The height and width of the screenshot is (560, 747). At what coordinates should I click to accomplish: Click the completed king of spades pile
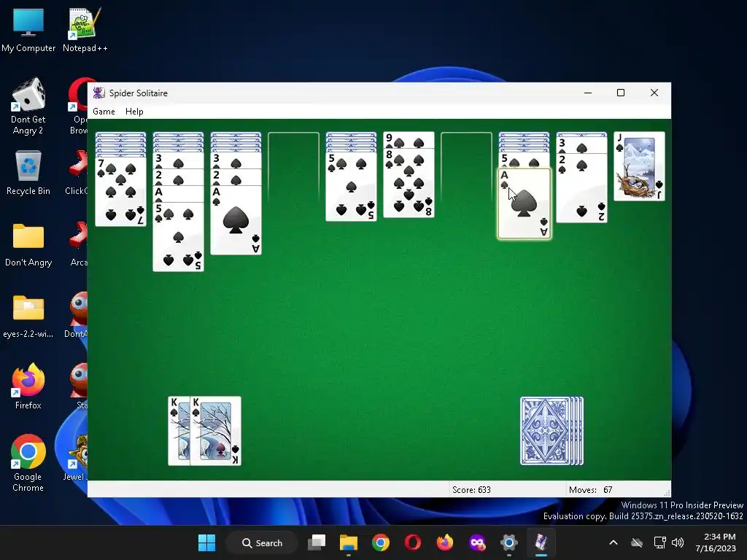(205, 431)
